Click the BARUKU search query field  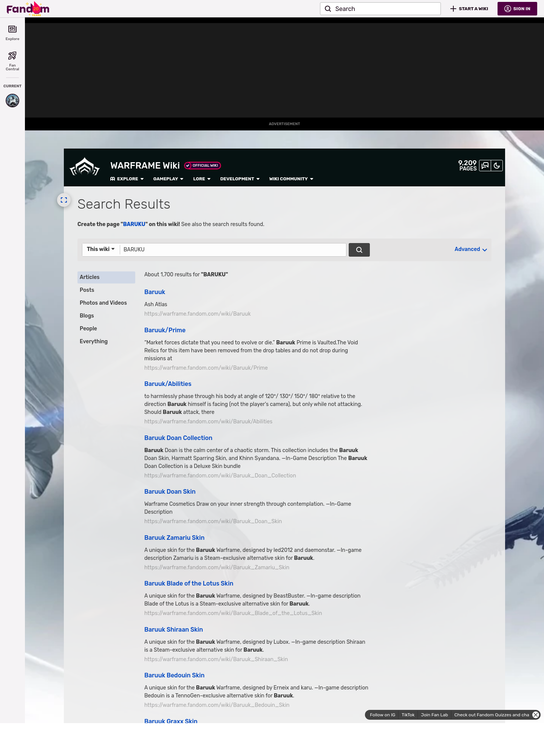click(233, 249)
